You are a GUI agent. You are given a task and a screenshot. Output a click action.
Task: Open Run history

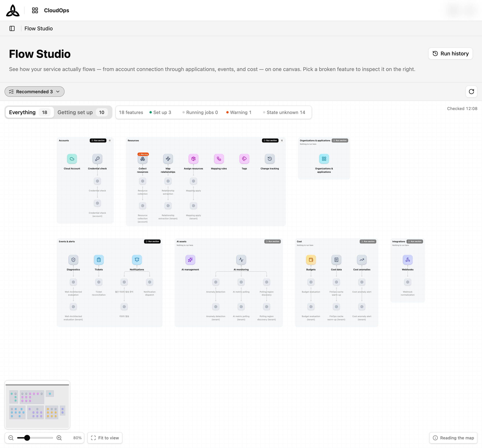click(x=451, y=54)
